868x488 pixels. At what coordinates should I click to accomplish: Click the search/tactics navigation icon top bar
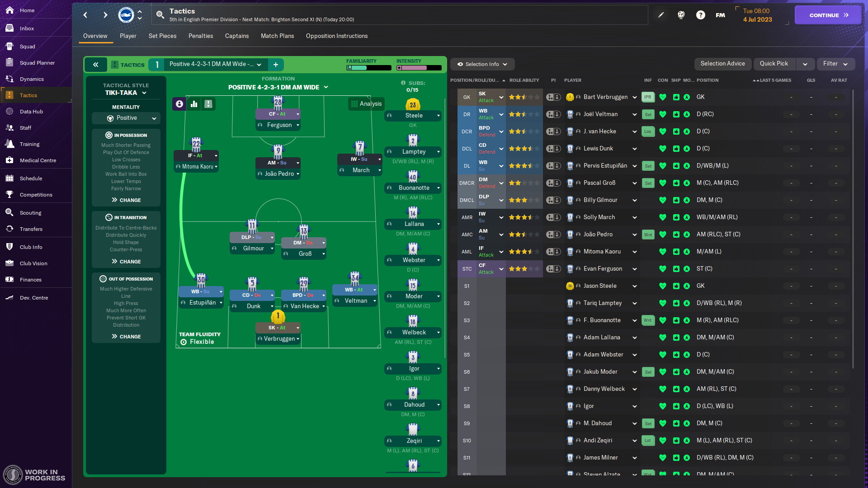click(x=159, y=15)
